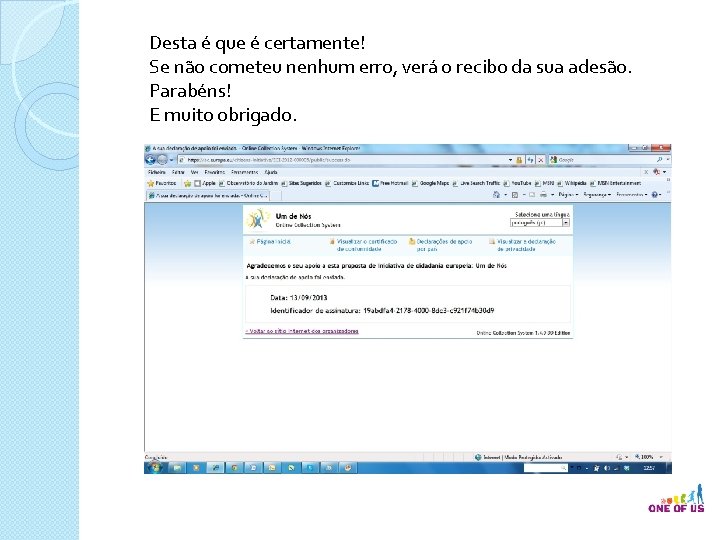The height and width of the screenshot is (540, 720).
Task: Open the Customize Links bookmark
Action: (x=347, y=183)
